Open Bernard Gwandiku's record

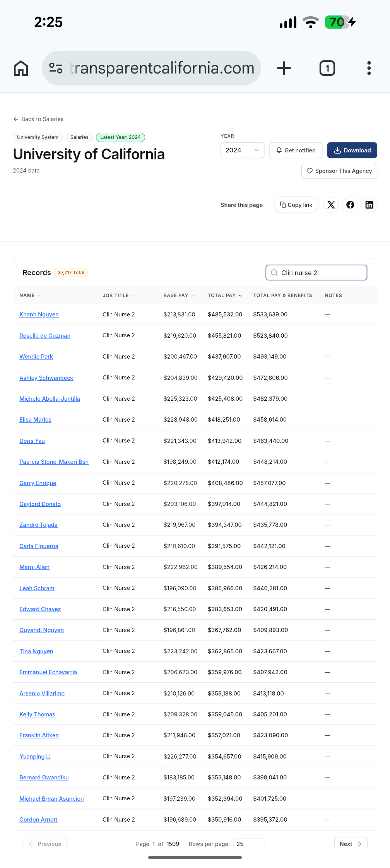(x=44, y=777)
